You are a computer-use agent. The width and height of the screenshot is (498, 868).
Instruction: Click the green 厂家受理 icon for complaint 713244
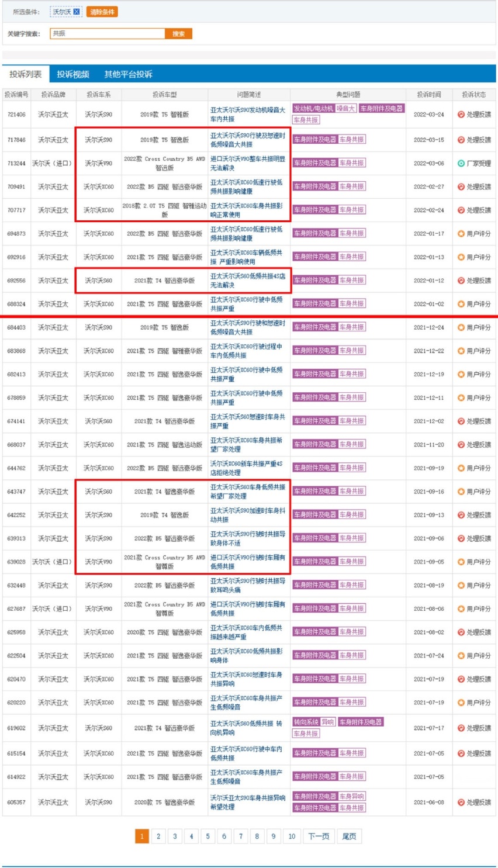(x=461, y=164)
